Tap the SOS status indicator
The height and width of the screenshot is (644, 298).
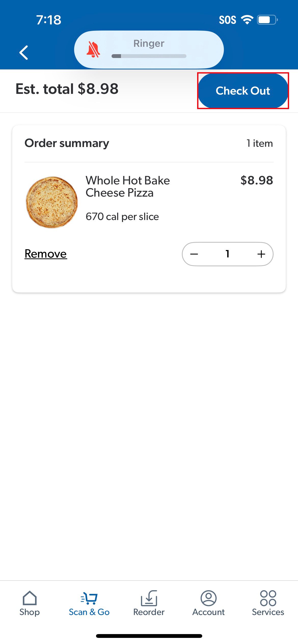227,20
